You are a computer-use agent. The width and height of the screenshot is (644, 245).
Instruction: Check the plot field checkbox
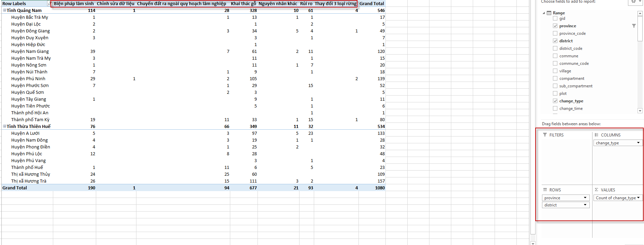555,93
